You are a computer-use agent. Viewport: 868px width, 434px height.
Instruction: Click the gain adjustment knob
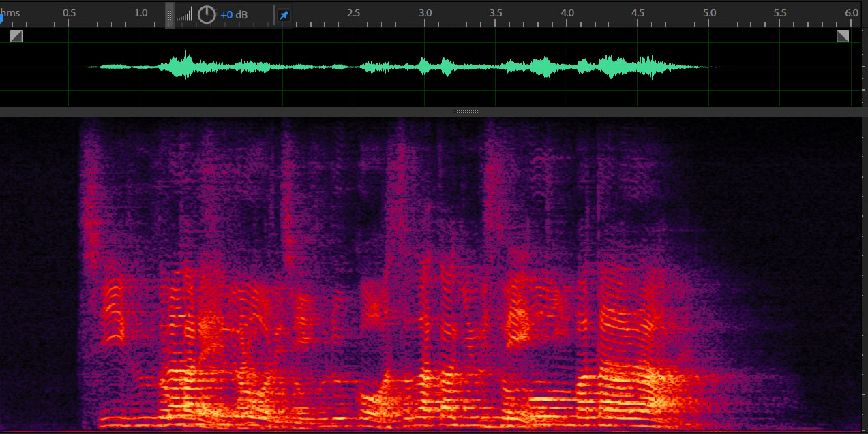click(207, 14)
